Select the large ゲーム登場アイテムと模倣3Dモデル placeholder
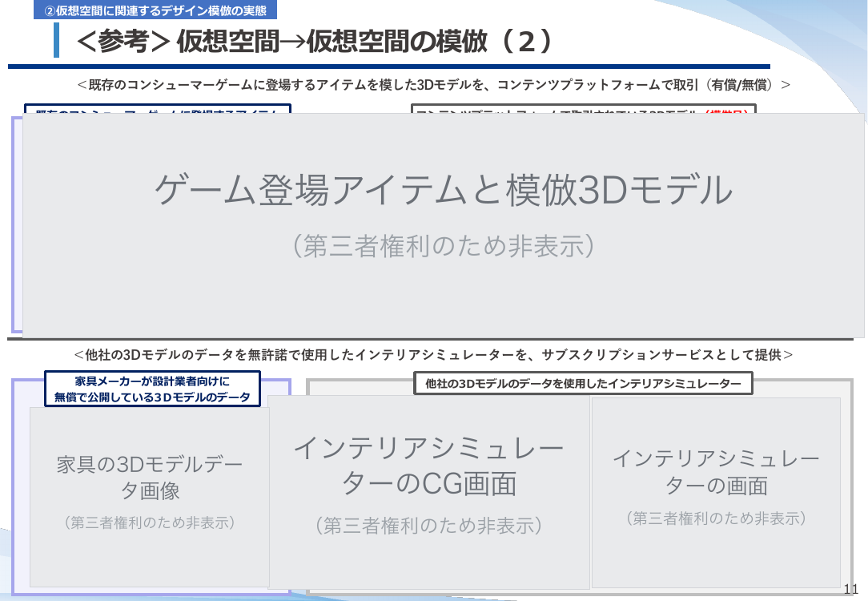This screenshot has height=601, width=868. click(x=444, y=225)
